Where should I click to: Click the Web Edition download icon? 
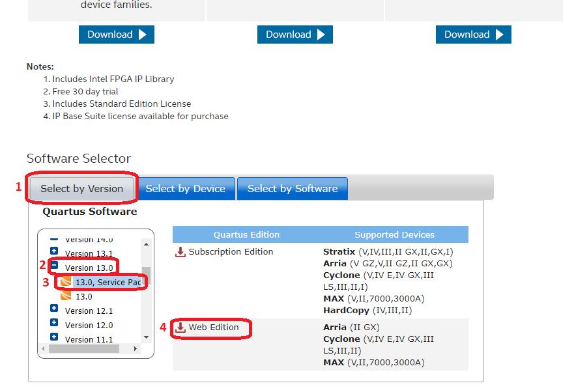click(180, 328)
